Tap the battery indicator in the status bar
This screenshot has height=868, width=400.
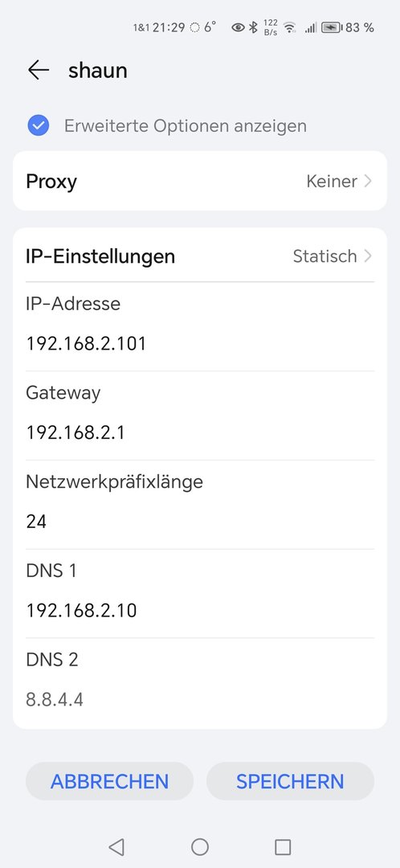click(332, 27)
